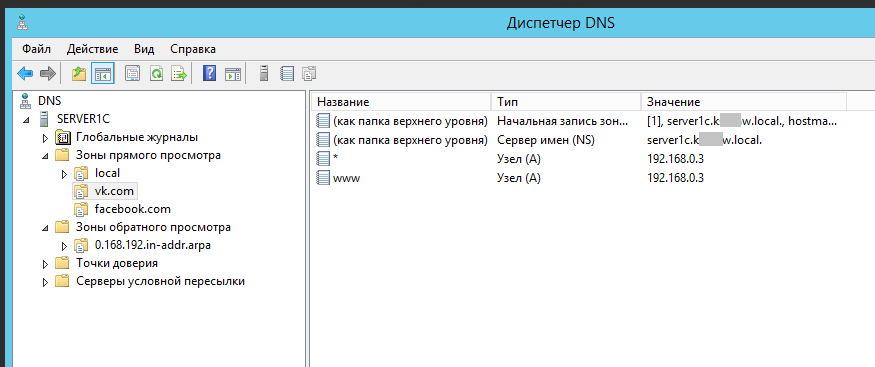Click the DNS Manager title bar icon
The image size is (875, 367).
[x=23, y=23]
